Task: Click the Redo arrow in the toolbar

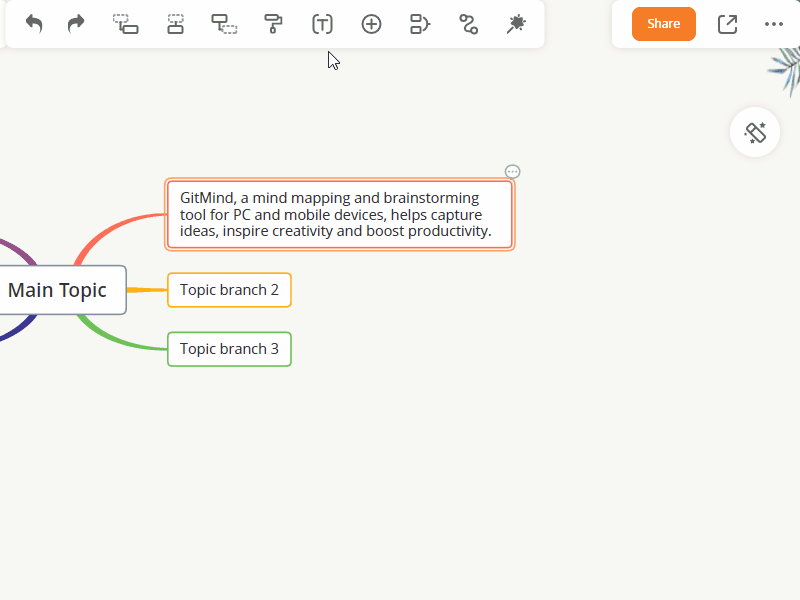Action: (x=76, y=24)
